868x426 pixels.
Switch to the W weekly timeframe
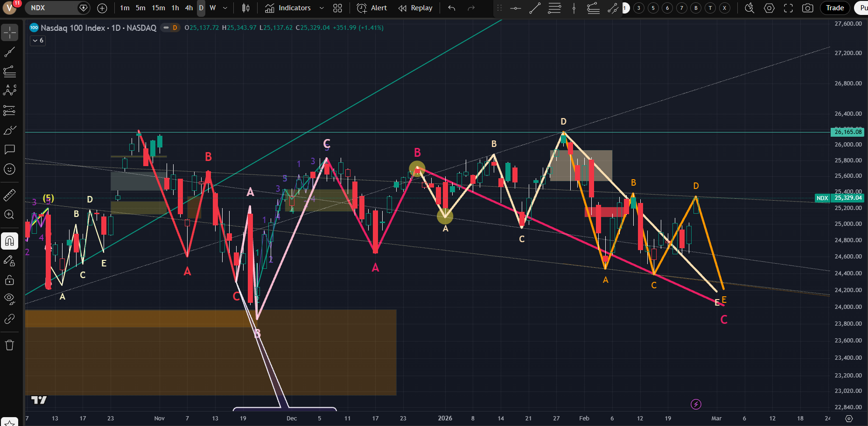tap(213, 8)
